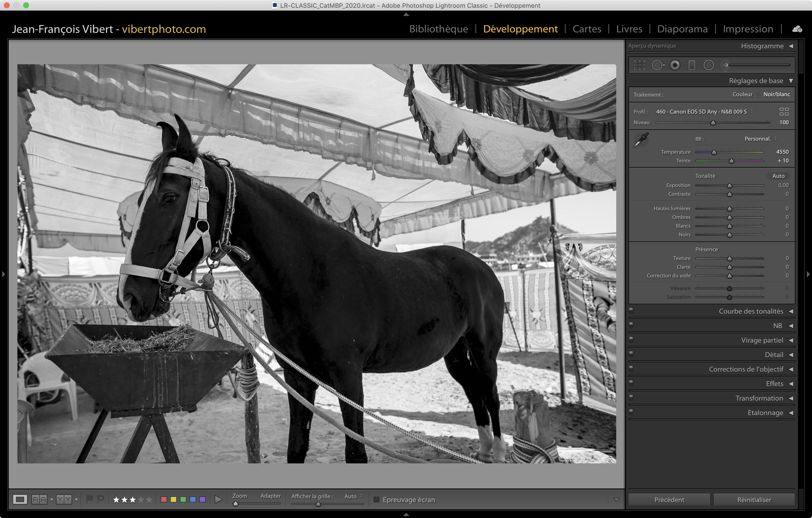812x518 pixels.
Task: Open the profile browser grid icon
Action: tap(784, 112)
